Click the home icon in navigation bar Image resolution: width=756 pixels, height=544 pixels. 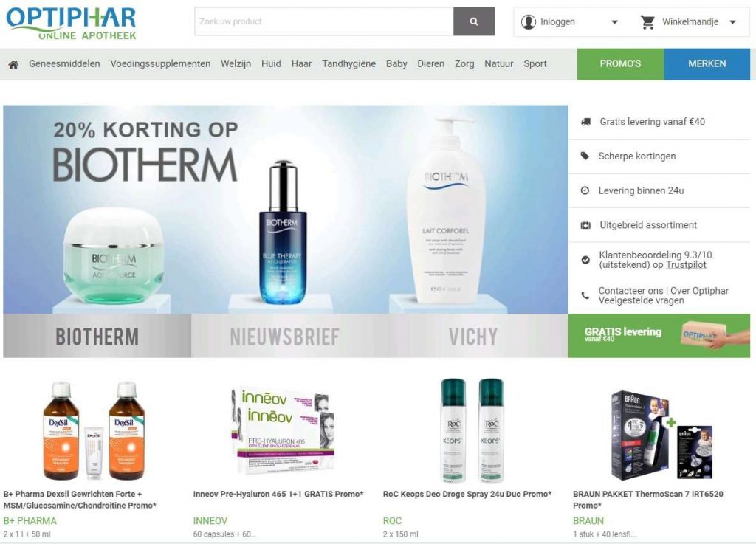pos(13,64)
